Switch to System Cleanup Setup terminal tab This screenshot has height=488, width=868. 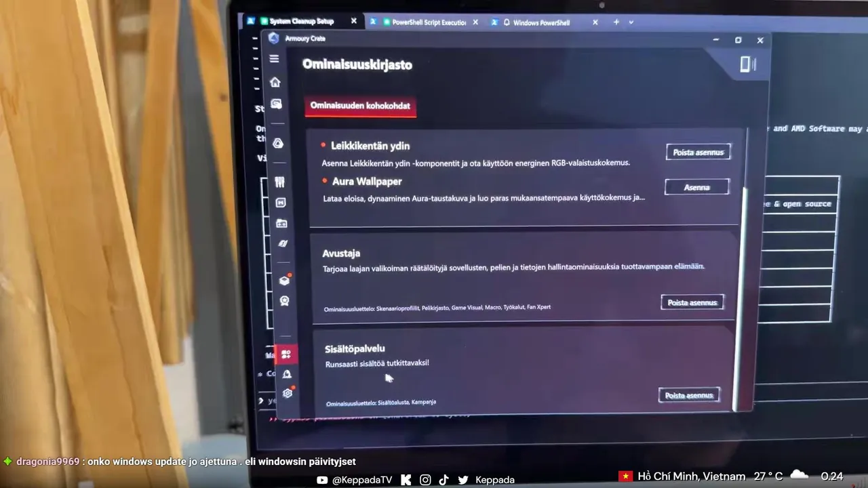point(302,22)
